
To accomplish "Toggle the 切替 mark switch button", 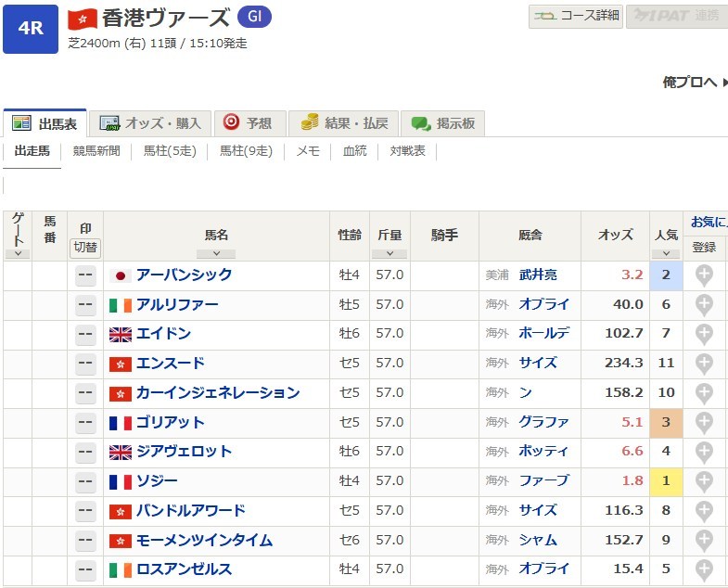I will (85, 248).
